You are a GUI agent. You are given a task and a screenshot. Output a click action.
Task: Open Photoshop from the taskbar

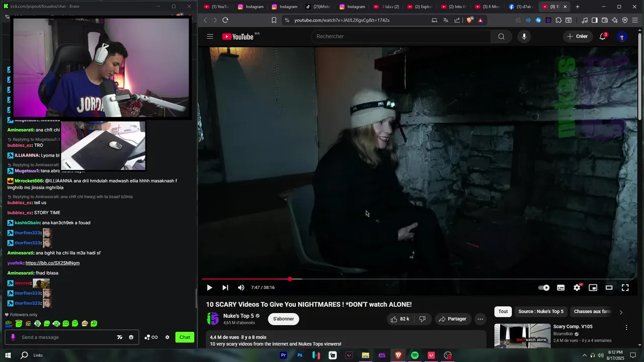click(300, 355)
